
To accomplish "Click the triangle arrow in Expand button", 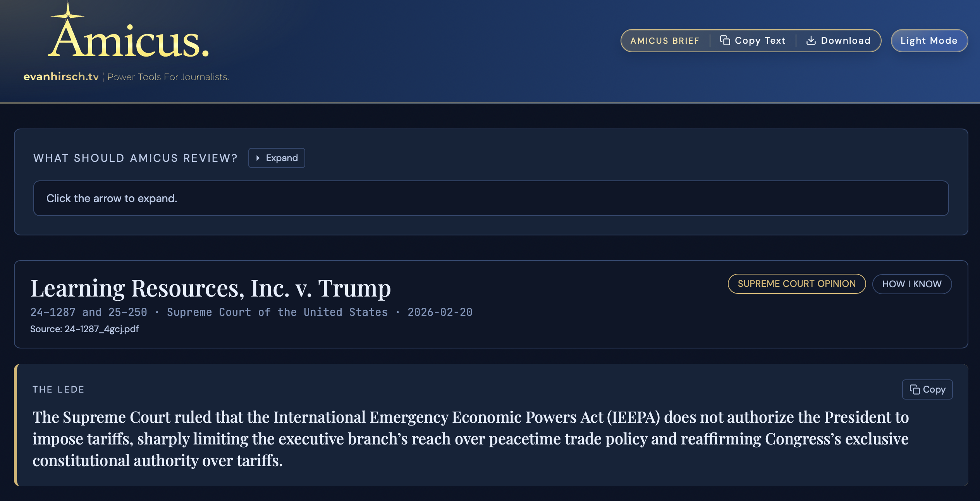I will [258, 158].
